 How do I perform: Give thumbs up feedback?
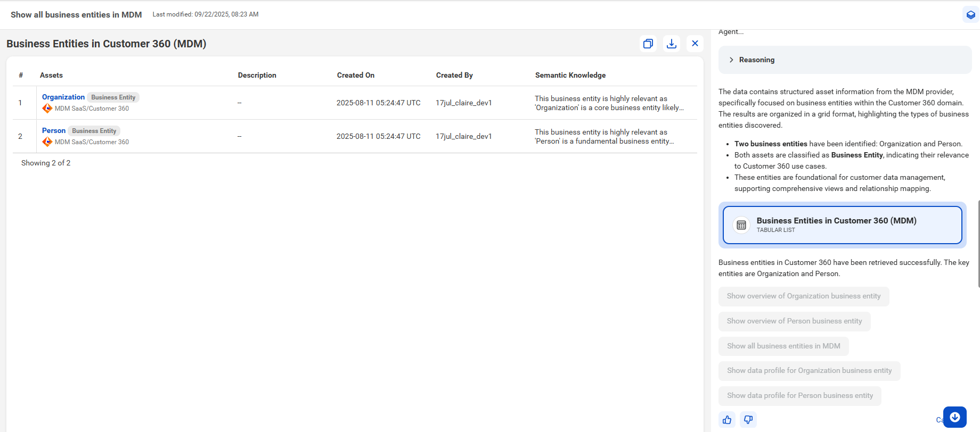727,420
